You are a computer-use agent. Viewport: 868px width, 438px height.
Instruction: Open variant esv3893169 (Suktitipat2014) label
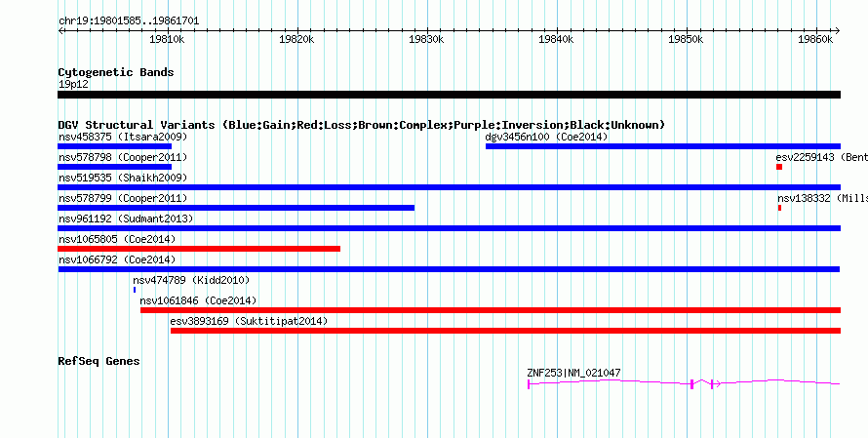click(249, 321)
